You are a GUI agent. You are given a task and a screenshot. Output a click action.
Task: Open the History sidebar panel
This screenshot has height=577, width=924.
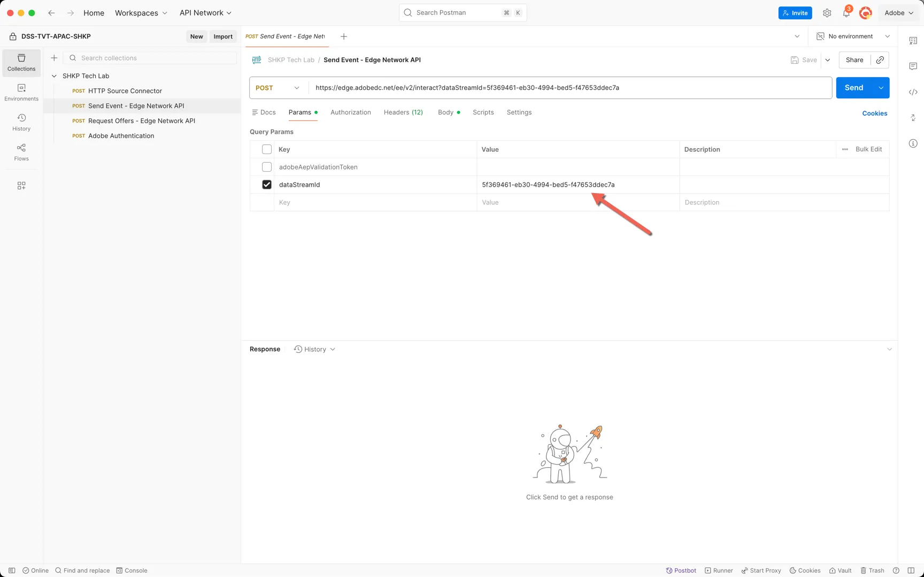[21, 122]
